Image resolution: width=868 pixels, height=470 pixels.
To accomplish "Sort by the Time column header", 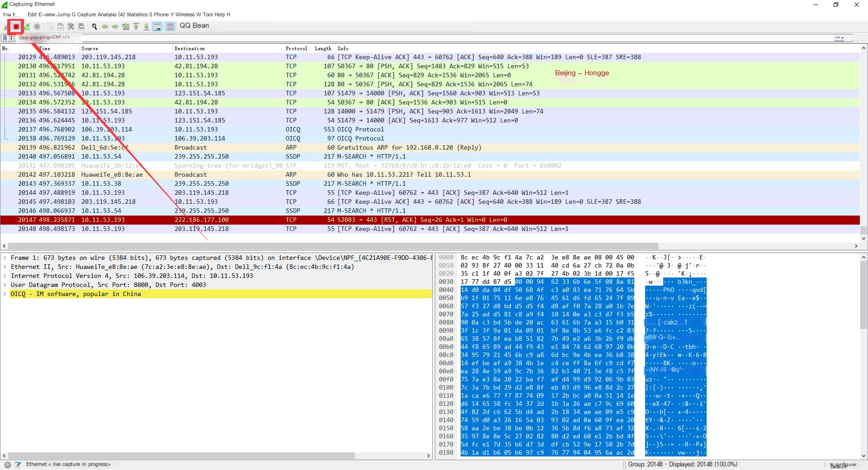I will [59, 48].
